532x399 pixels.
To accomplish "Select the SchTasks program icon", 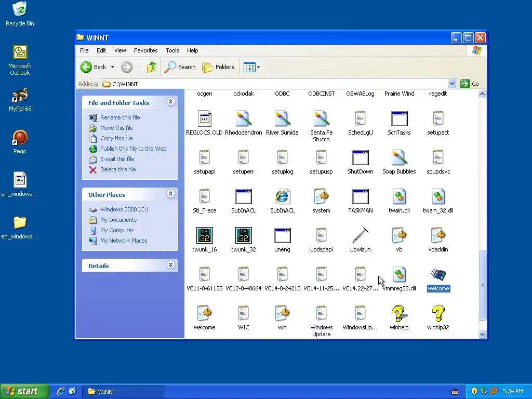I will [x=399, y=119].
